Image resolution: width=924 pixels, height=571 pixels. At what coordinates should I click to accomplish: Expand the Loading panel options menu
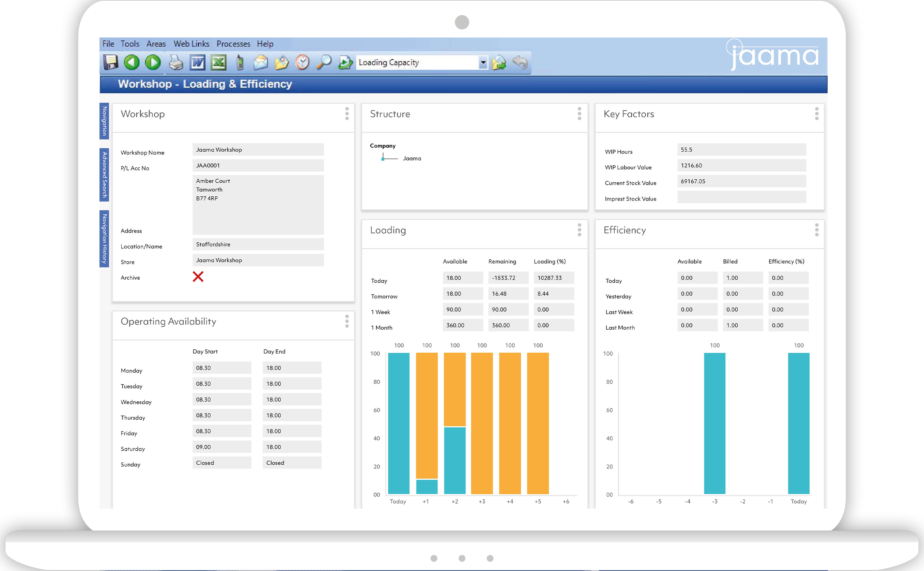[x=580, y=230]
